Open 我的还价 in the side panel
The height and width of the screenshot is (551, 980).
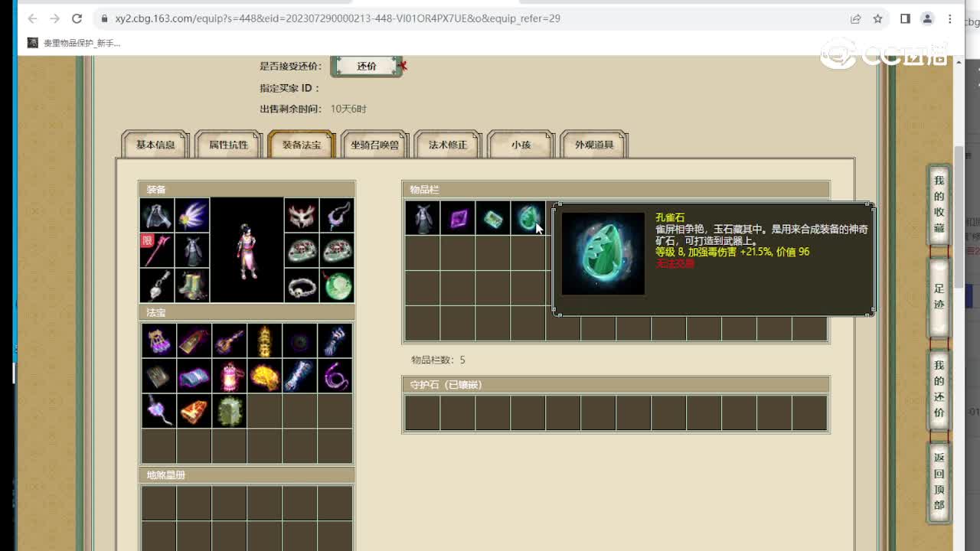(x=939, y=389)
